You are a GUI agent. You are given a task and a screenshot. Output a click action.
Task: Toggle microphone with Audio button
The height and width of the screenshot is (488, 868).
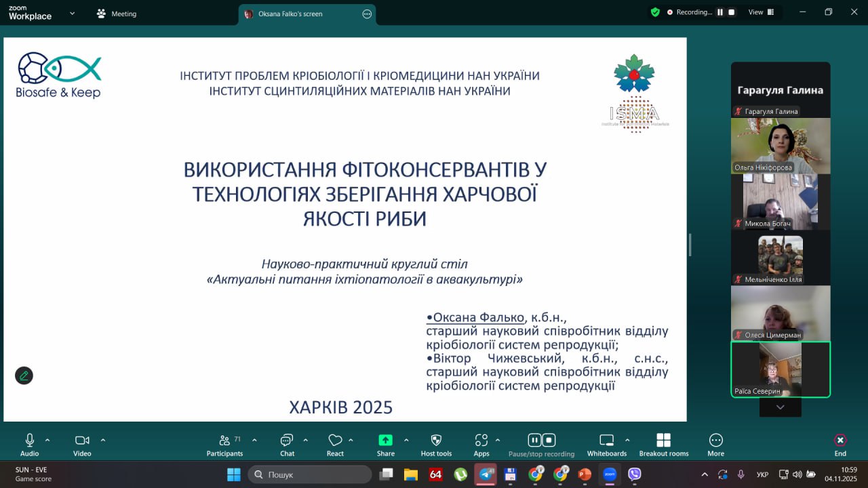[x=29, y=441]
